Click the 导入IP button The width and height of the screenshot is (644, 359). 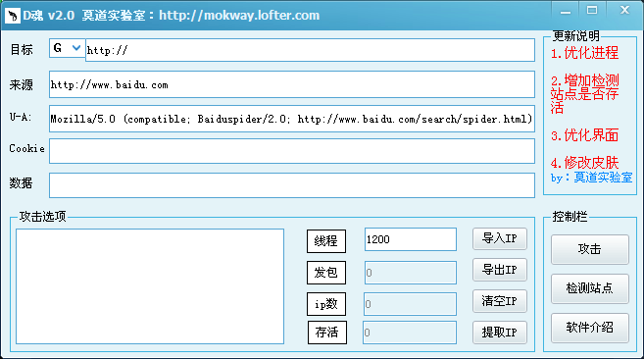click(500, 238)
